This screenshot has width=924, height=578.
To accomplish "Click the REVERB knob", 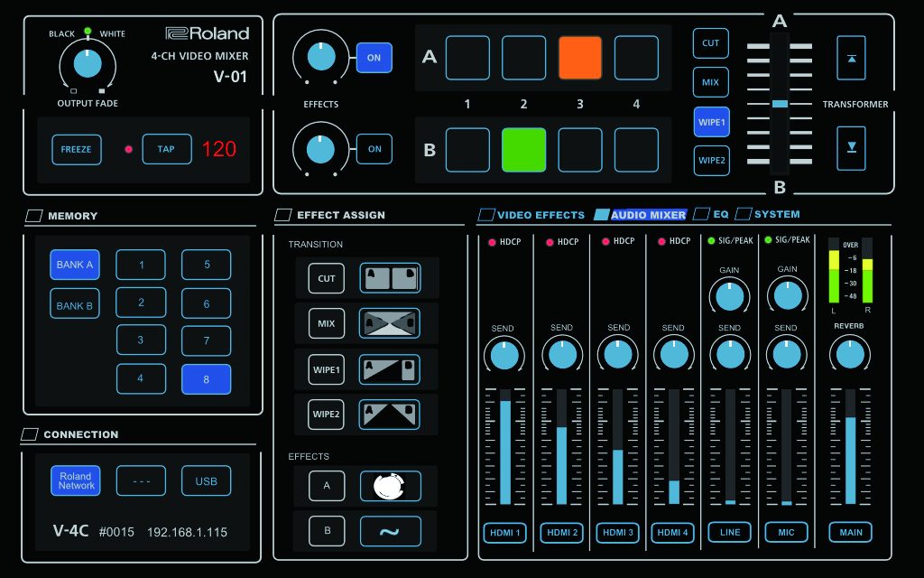I will click(850, 355).
